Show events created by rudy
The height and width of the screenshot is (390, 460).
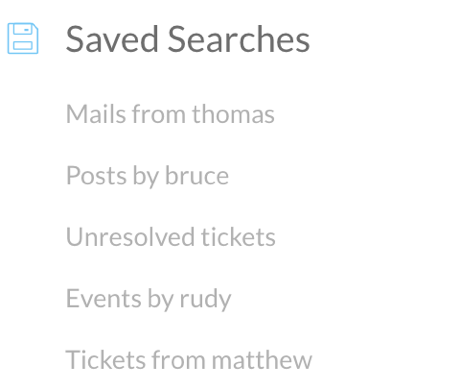pos(149,299)
